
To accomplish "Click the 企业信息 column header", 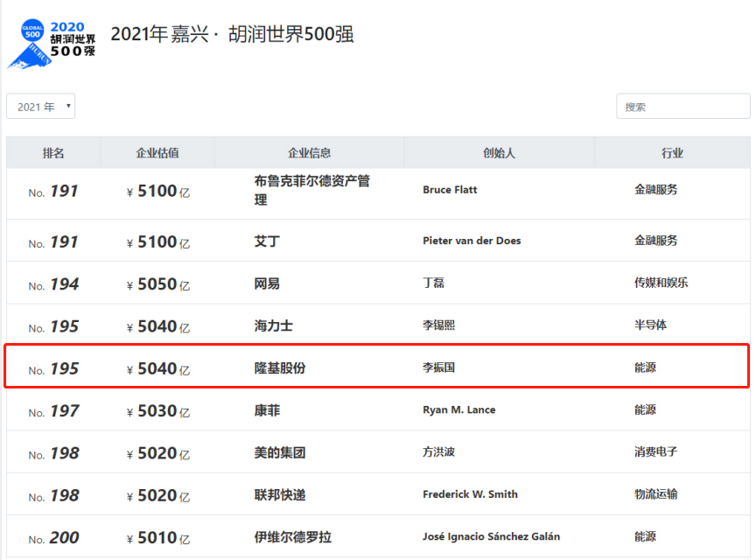I will (309, 153).
